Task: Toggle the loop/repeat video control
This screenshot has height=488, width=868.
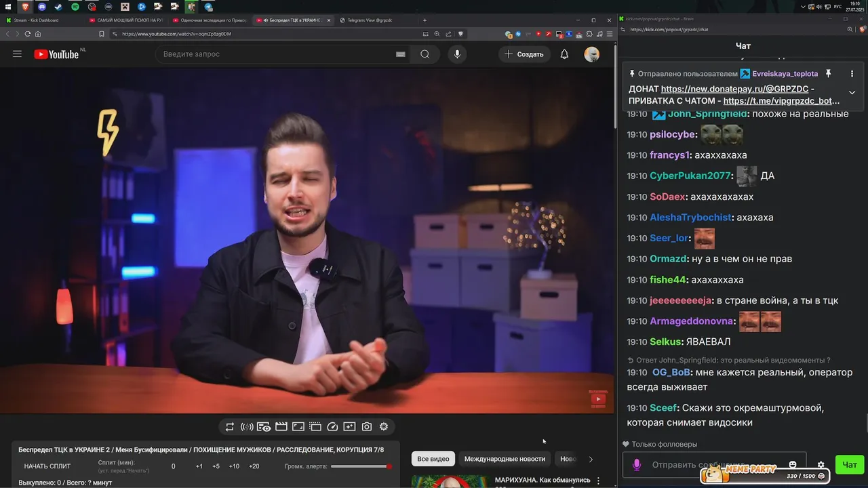Action: tap(230, 427)
